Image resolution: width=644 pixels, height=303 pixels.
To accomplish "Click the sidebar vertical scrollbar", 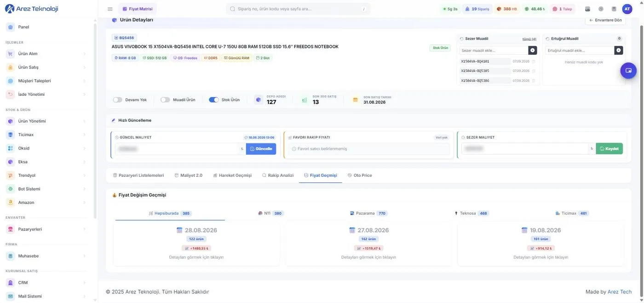I will [95, 120].
